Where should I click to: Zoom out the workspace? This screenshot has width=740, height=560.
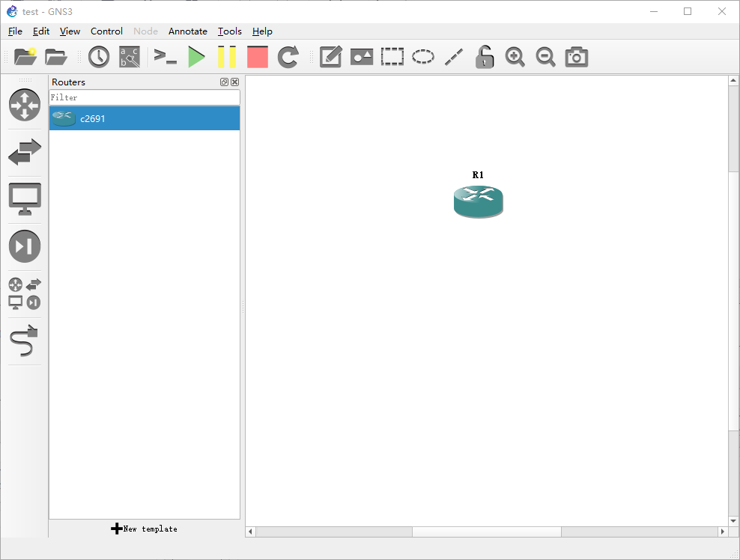tap(545, 57)
